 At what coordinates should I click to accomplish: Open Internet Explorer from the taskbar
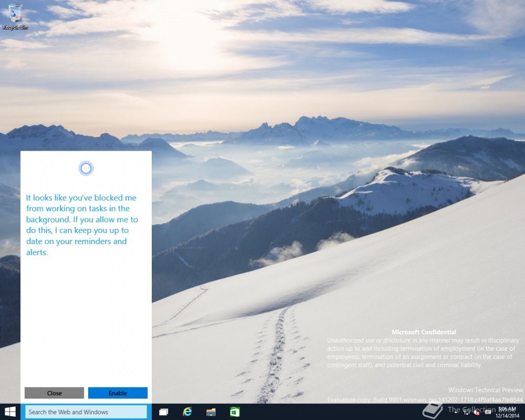pos(187,412)
